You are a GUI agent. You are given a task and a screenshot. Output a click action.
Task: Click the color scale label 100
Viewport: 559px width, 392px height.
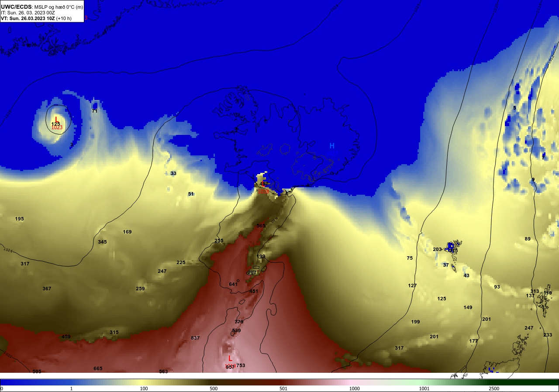click(x=143, y=389)
